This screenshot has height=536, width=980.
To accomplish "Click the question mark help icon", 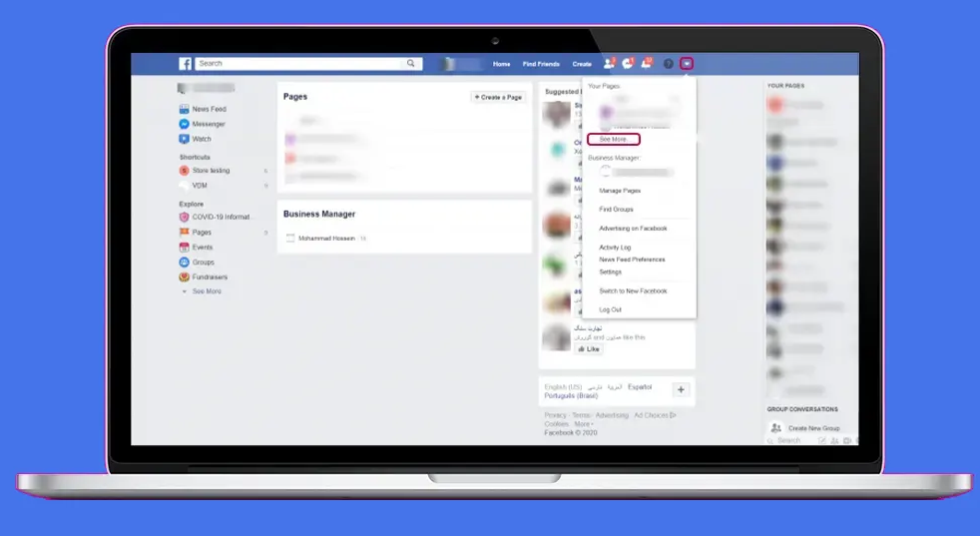I will 668,64.
